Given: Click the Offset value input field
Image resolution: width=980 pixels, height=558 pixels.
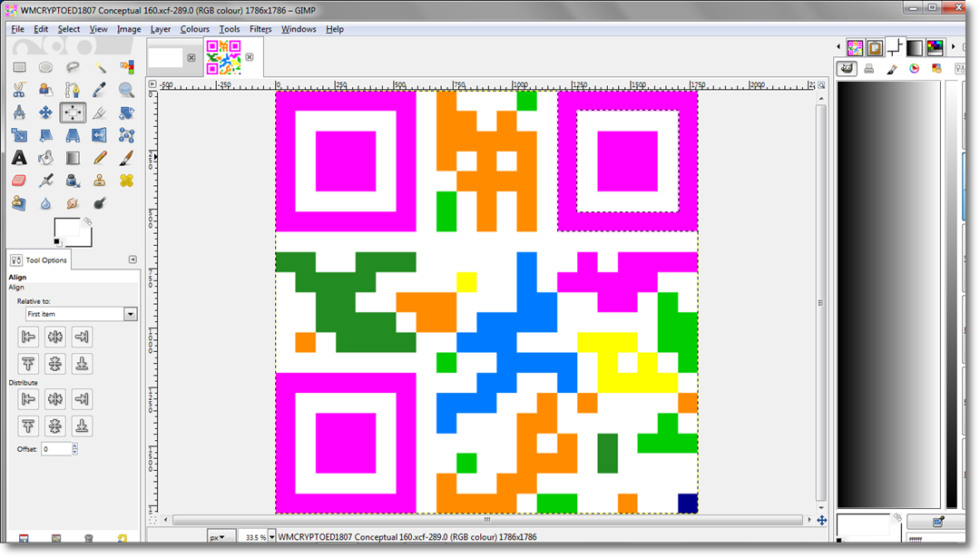Looking at the screenshot, I should point(56,448).
